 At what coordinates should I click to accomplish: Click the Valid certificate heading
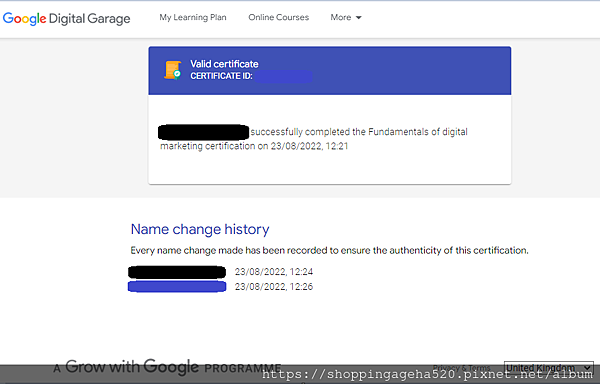click(224, 64)
